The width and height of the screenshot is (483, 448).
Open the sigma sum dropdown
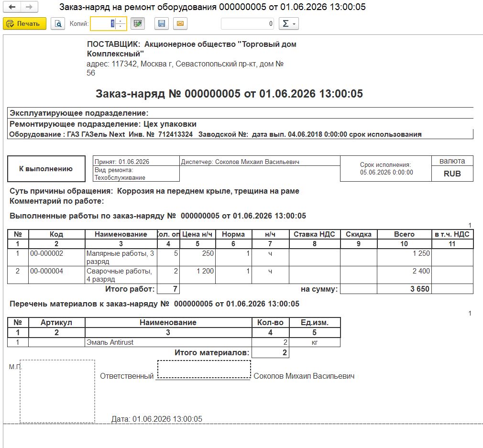click(289, 24)
